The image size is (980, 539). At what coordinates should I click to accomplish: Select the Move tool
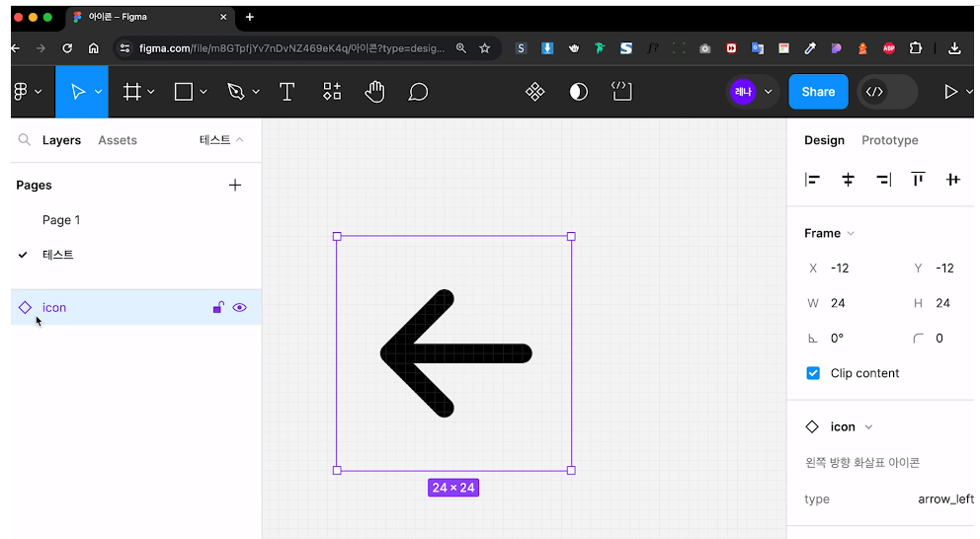pos(78,92)
